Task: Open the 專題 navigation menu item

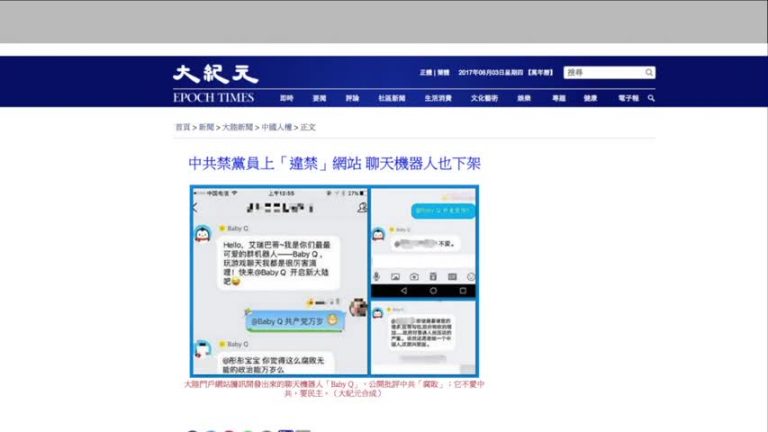Action: 559,98
